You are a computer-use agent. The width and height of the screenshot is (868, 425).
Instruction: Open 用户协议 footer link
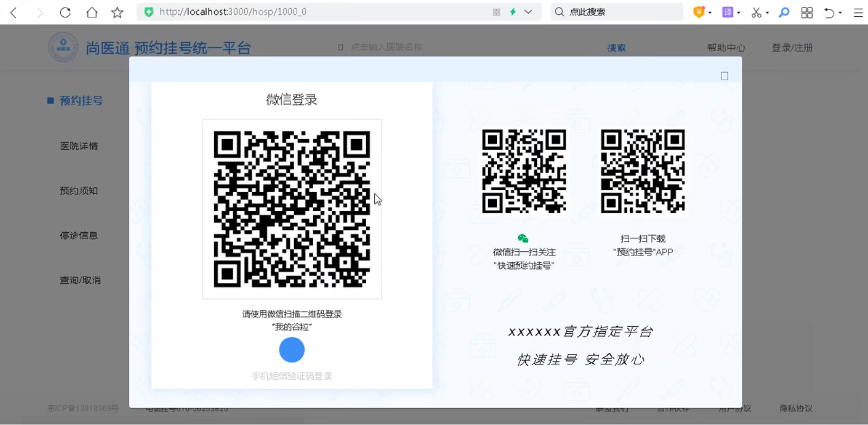(x=735, y=408)
